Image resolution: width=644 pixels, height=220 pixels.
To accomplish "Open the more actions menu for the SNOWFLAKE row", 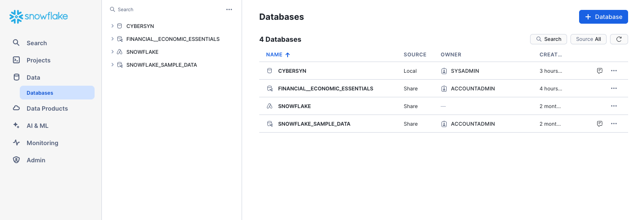I will pyautogui.click(x=614, y=106).
